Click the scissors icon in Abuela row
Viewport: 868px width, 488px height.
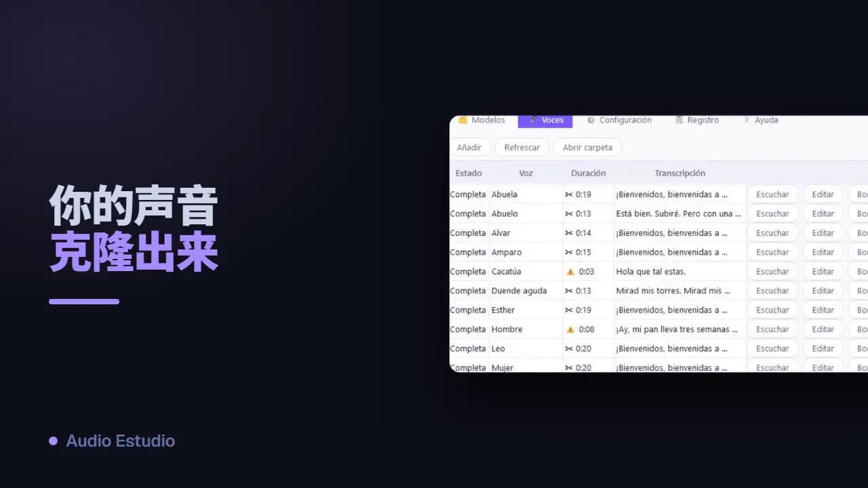pyautogui.click(x=569, y=195)
